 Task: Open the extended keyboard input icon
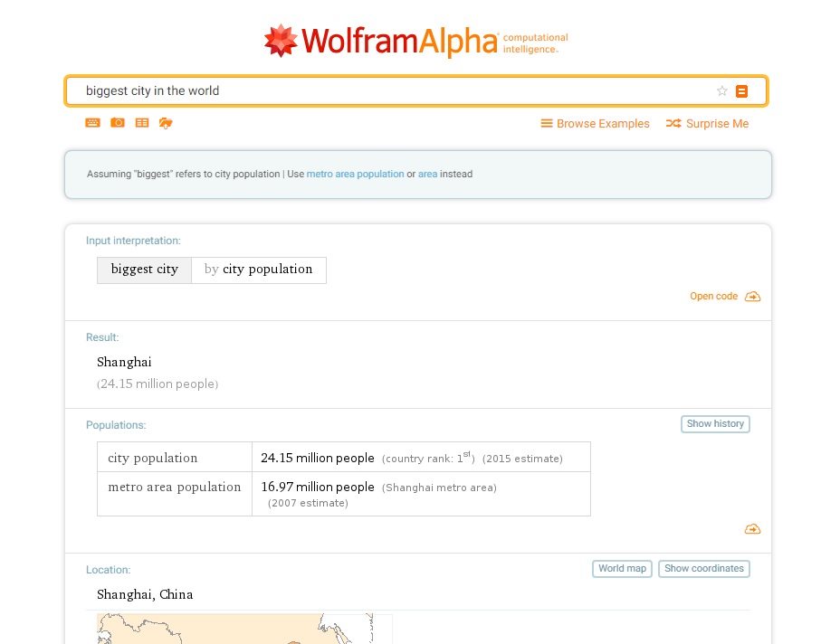click(92, 123)
